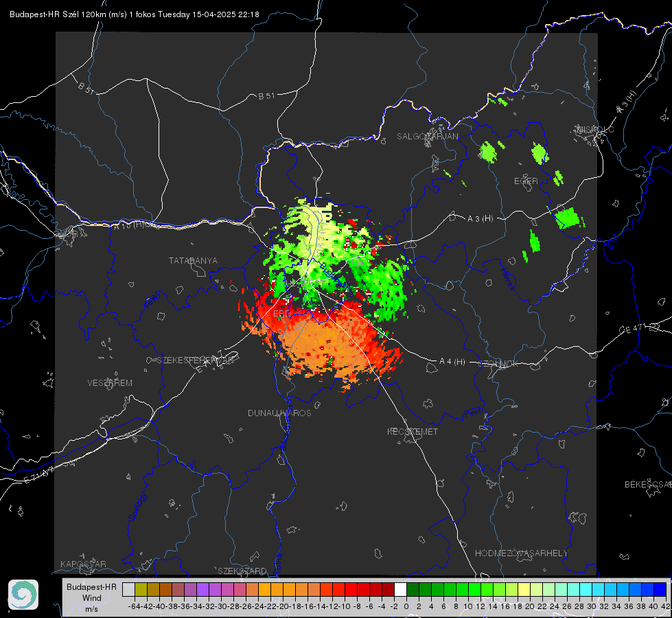The height and width of the screenshot is (618, 672).
Task: Click the blue 'Fejer' county label
Action: tap(154, 299)
